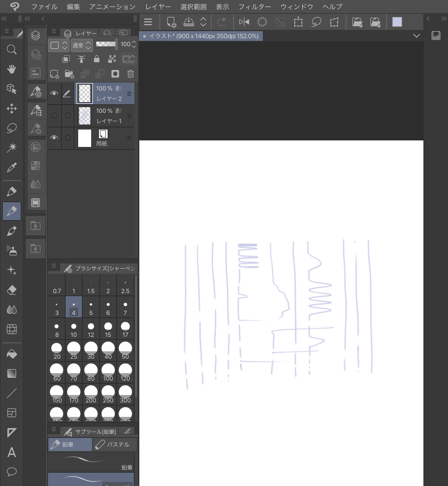Select the Hand move-canvas tool
Image resolution: width=448 pixels, height=486 pixels.
pyautogui.click(x=11, y=69)
